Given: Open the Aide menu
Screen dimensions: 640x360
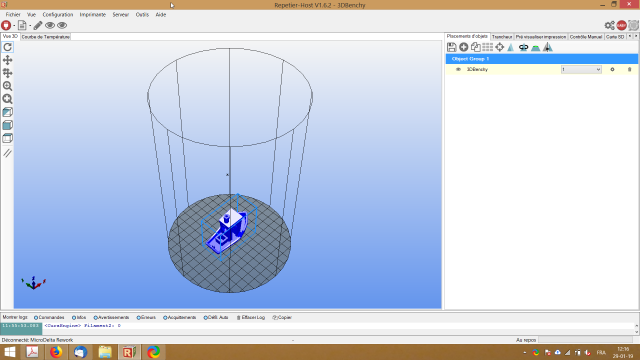Looking at the screenshot, I should (x=161, y=15).
